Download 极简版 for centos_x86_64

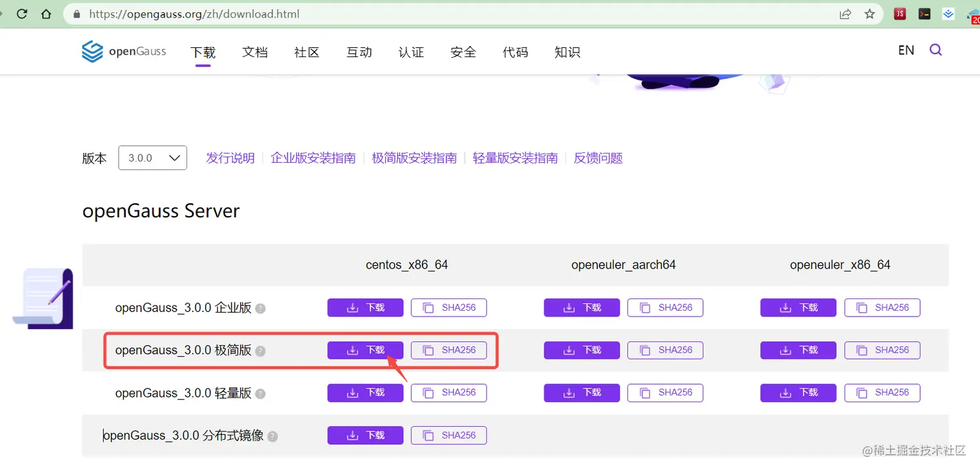[366, 350]
